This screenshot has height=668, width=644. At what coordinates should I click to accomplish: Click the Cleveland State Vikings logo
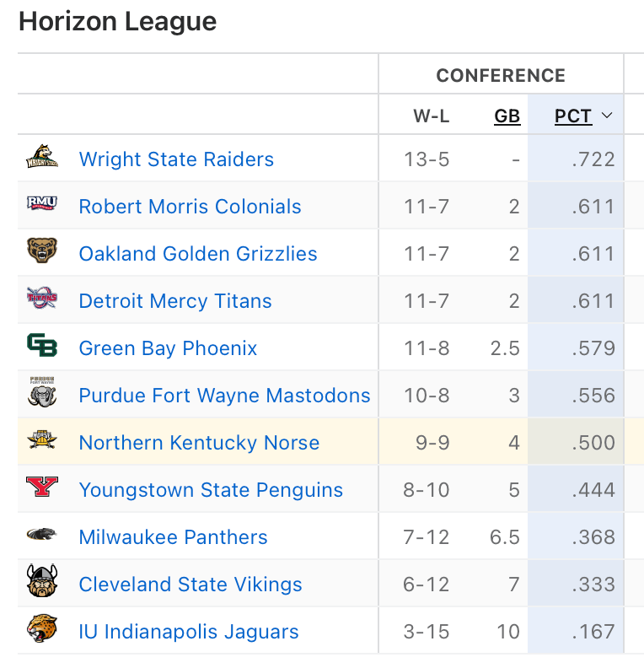[42, 583]
